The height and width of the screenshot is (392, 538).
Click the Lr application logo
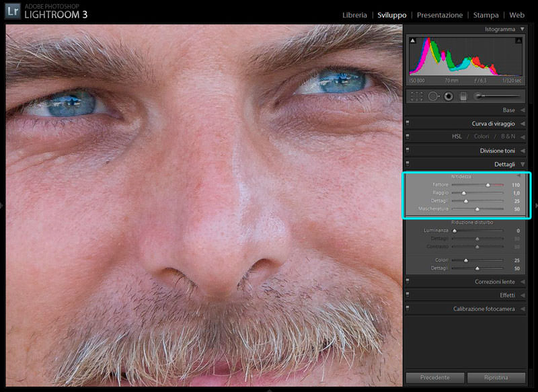coord(13,11)
